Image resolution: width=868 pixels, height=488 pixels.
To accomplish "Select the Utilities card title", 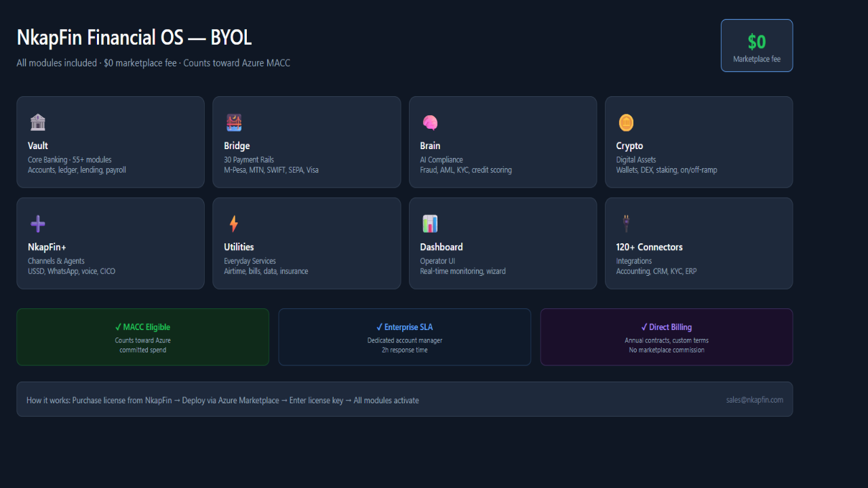I will pos(239,247).
